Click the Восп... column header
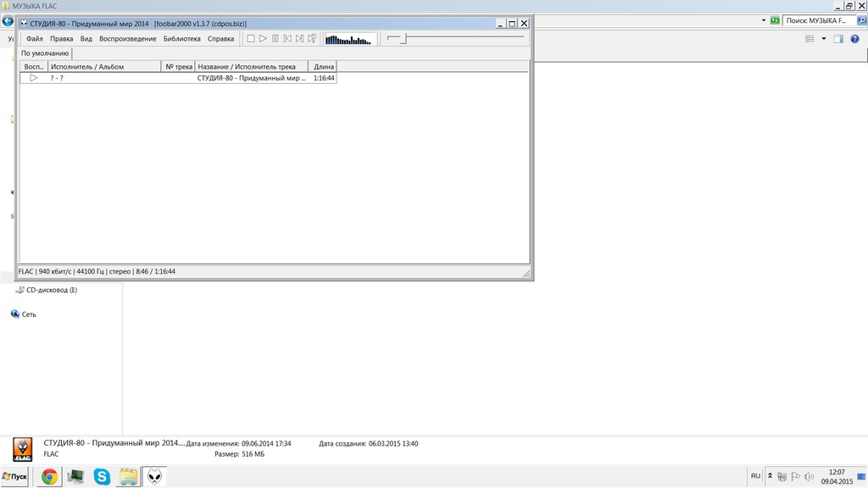Image resolution: width=868 pixels, height=488 pixels. pyautogui.click(x=34, y=66)
